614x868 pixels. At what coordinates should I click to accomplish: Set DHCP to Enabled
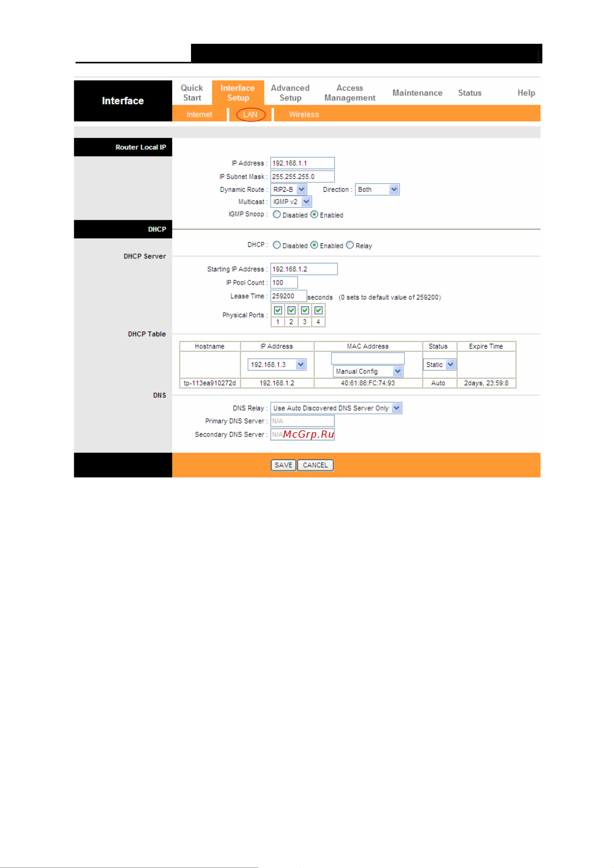[314, 245]
